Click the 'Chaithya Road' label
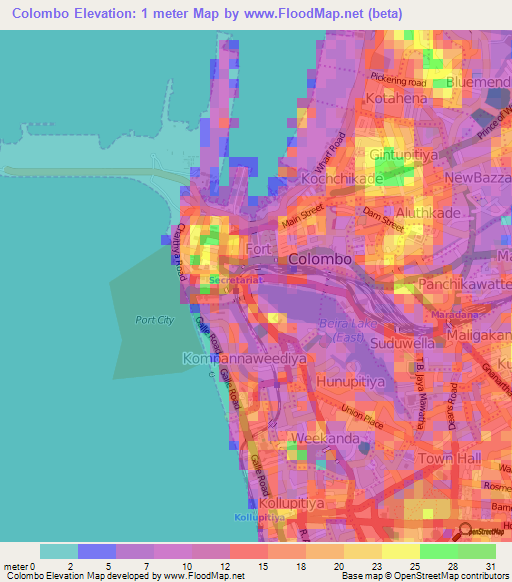The image size is (512, 582). click(x=179, y=252)
